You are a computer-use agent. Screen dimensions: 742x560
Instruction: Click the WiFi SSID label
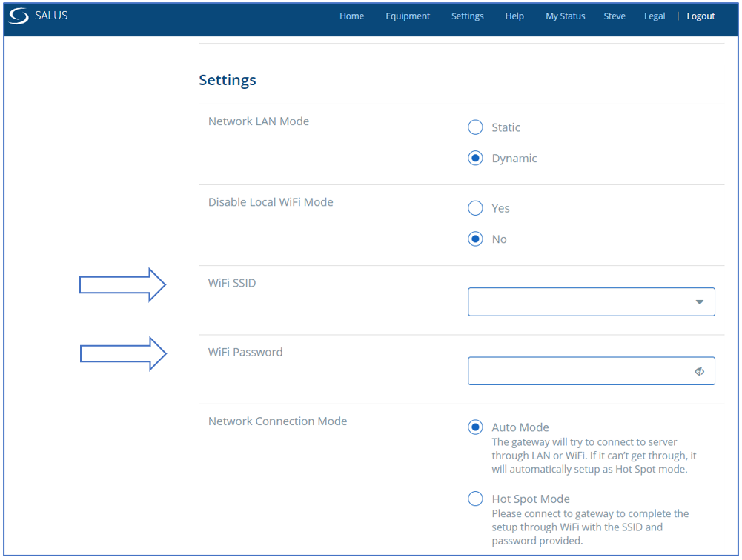point(232,283)
